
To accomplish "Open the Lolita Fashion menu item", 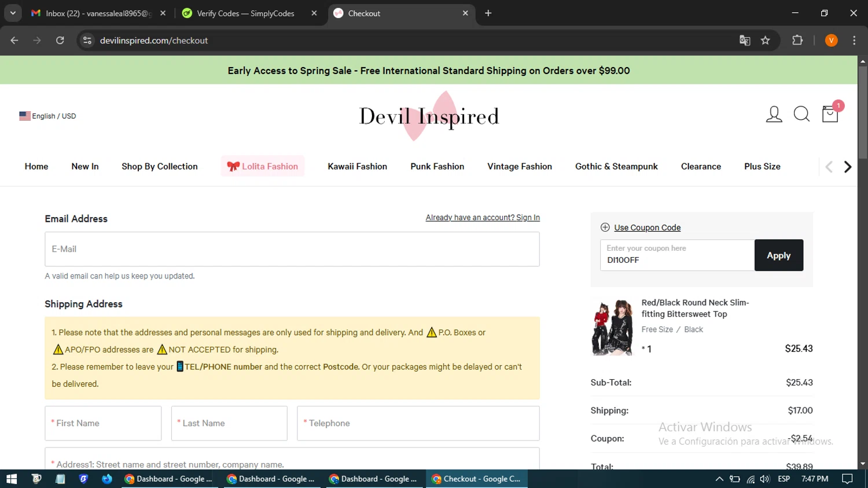I will click(263, 167).
